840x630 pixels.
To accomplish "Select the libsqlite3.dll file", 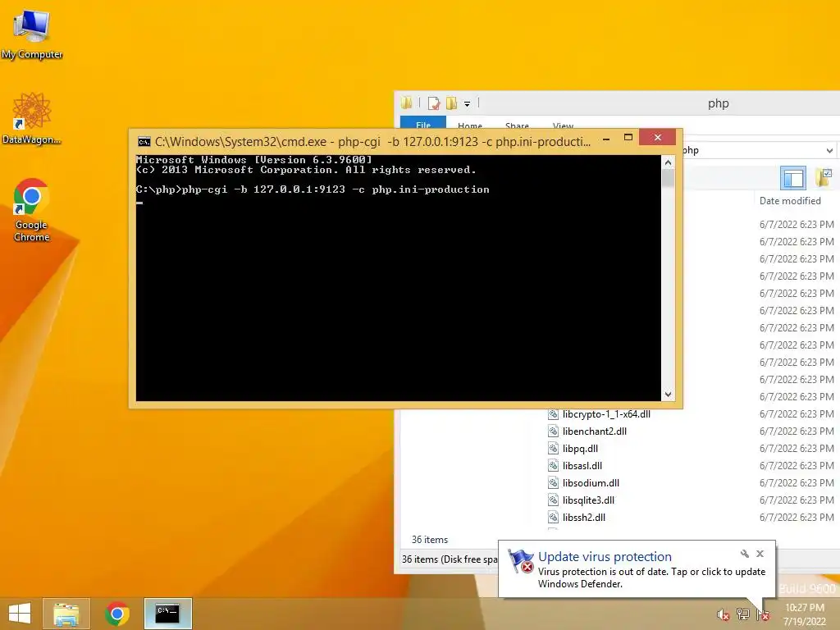I will tap(588, 500).
